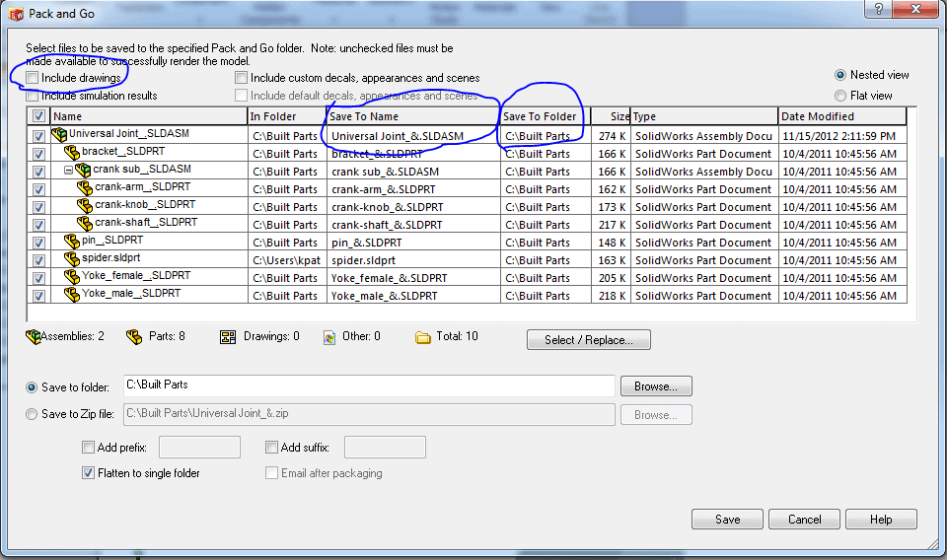Choose Save to Zip file option

32,414
